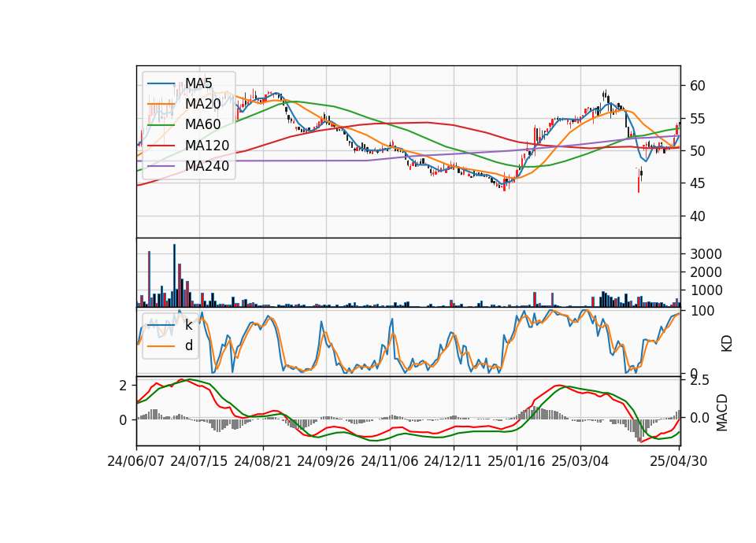The image size is (756, 543).
Task: Click the MA20 legend label
Action: [202, 104]
